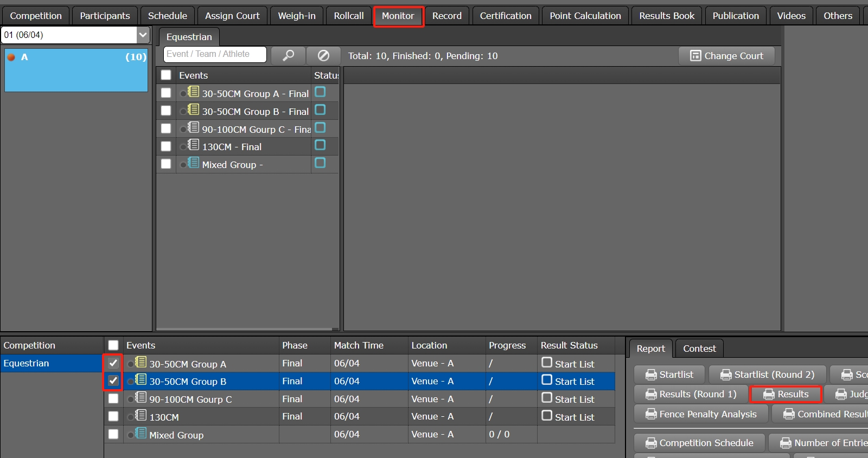This screenshot has height=458, width=868.
Task: Switch to the Record tab
Action: point(446,16)
